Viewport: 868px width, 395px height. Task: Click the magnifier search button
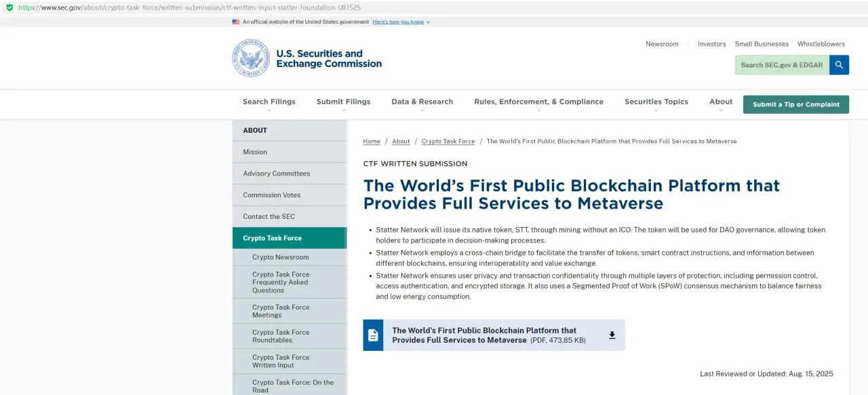(839, 65)
